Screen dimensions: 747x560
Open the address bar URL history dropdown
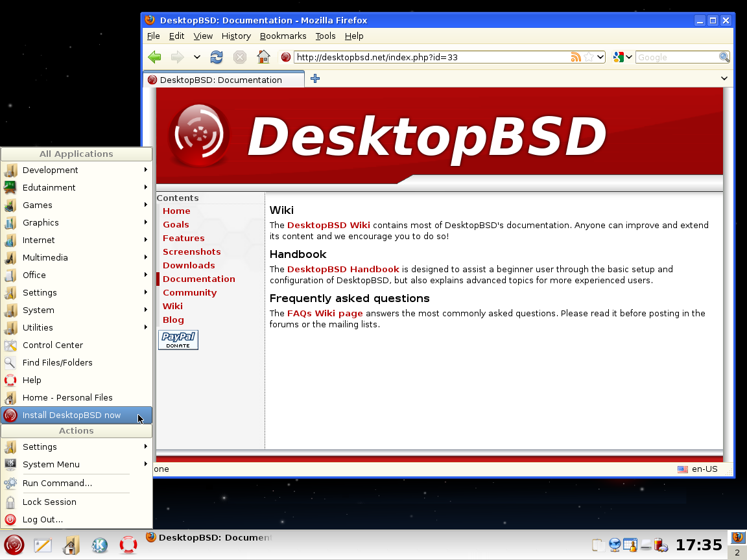(x=600, y=57)
